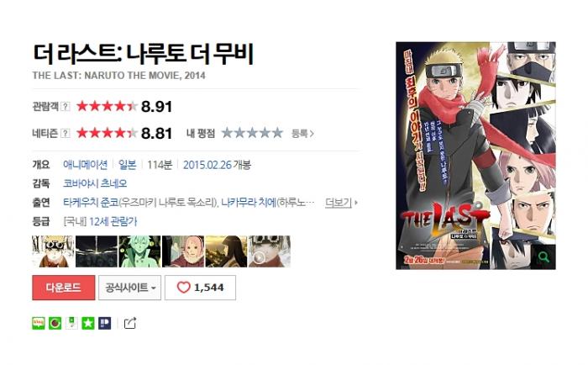Share to Naver blog icon
The height and width of the screenshot is (365, 588).
(39, 323)
